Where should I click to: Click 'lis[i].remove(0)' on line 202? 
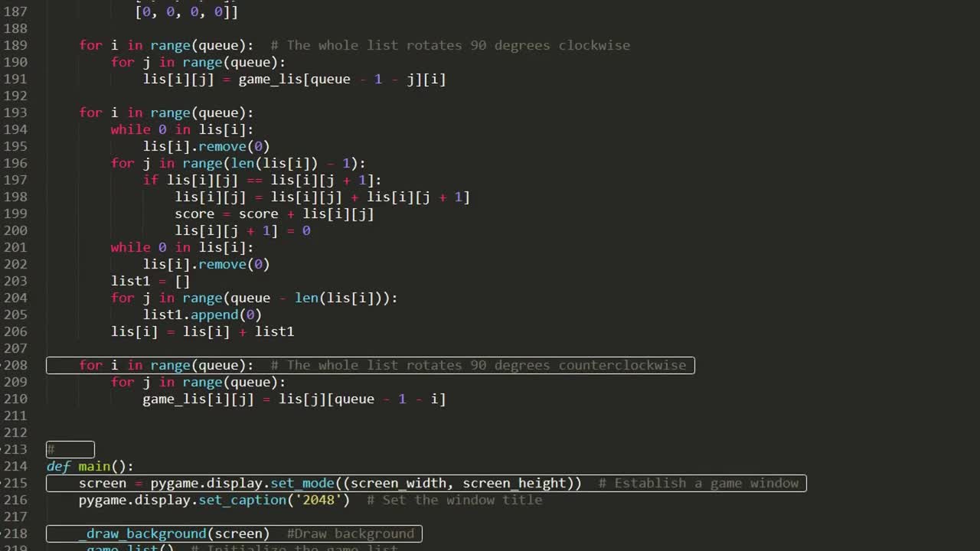pos(206,264)
